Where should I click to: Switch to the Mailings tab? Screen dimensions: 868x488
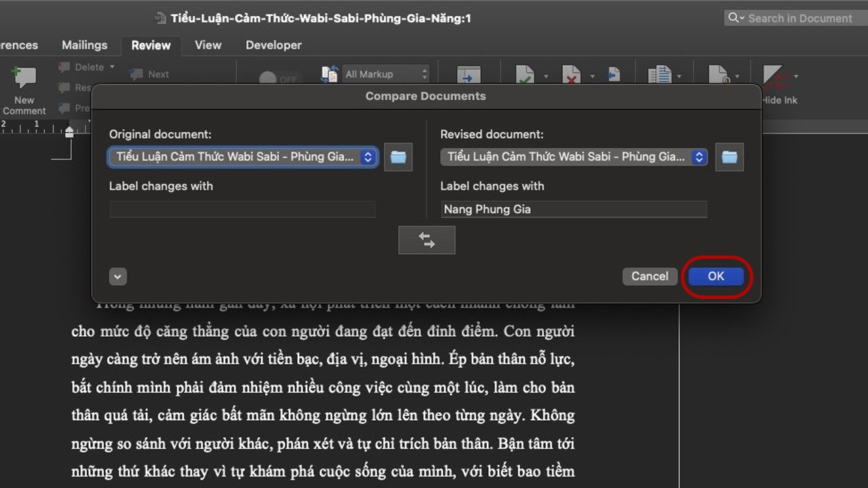85,45
